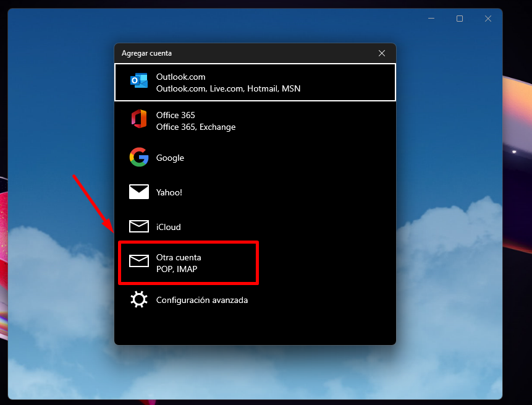Minimize the background Mail window
532x405 pixels.
pyautogui.click(x=431, y=19)
